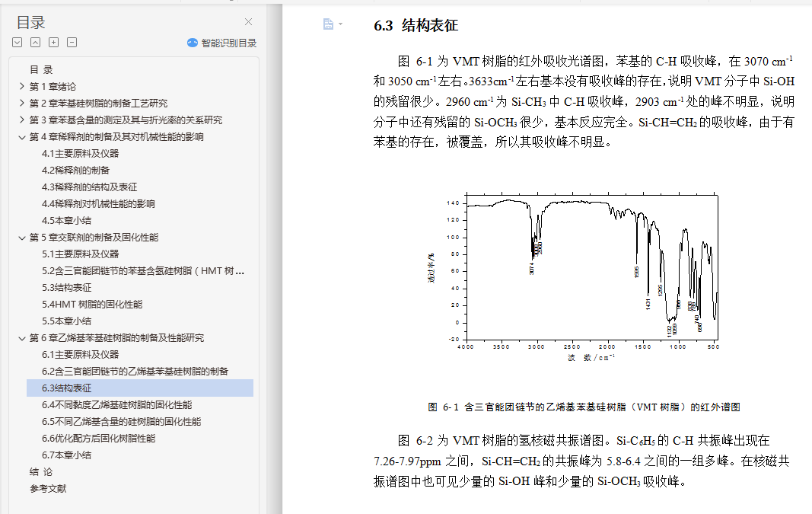Jump to 参考文献 in outline
This screenshot has width=812, height=514.
click(x=48, y=489)
